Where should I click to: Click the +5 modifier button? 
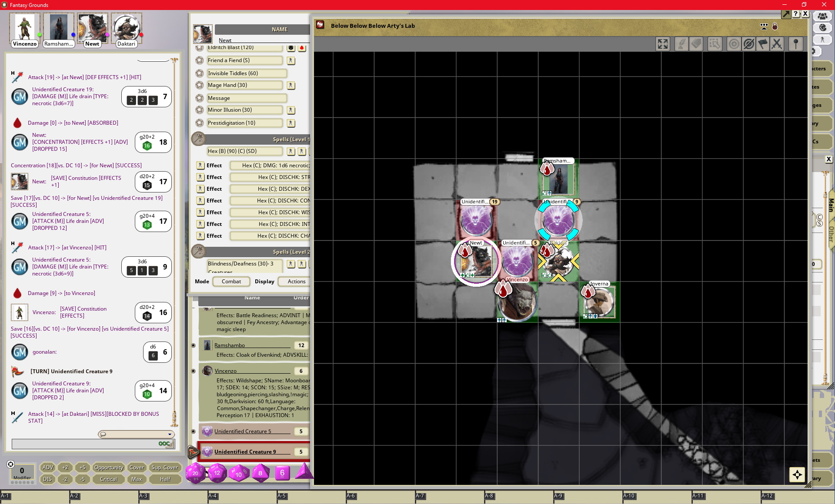coord(83,468)
